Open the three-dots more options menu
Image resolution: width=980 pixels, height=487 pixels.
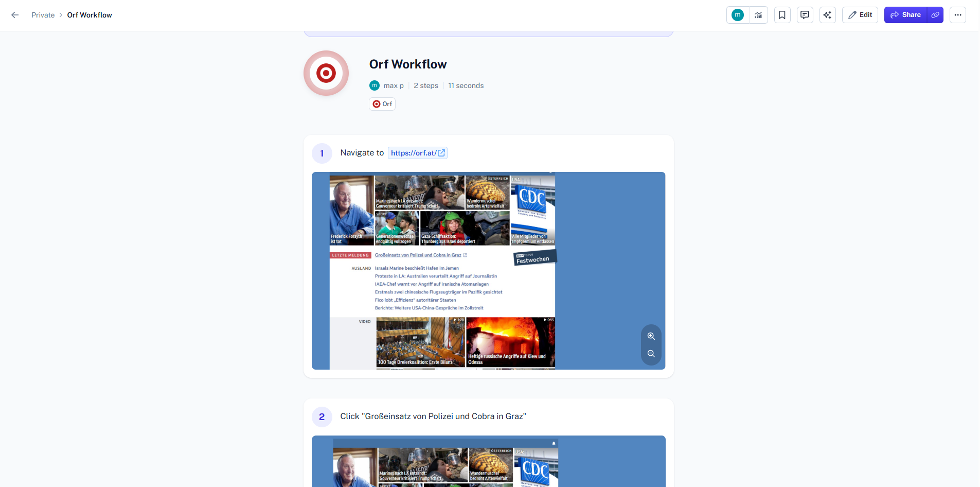957,15
